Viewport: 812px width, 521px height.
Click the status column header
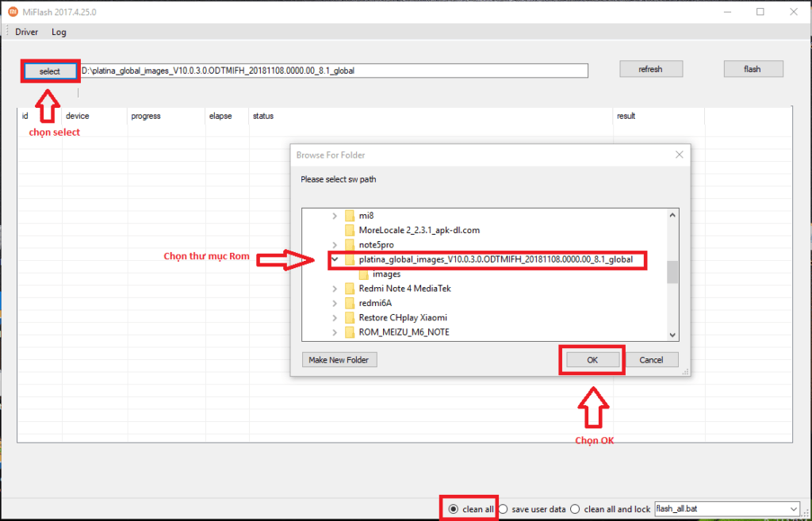coord(431,116)
